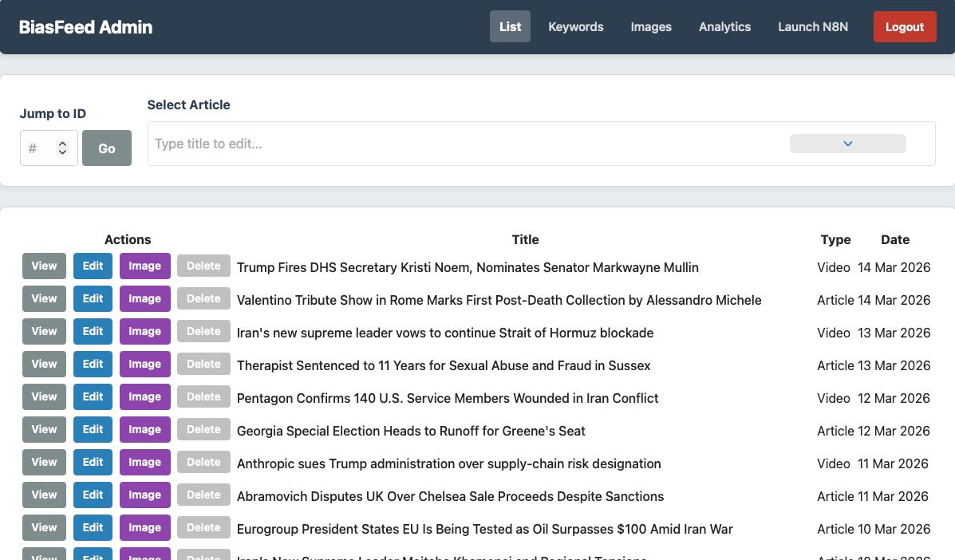Click inside the Jump to ID number box
This screenshot has width=955, height=560.
coord(38,148)
